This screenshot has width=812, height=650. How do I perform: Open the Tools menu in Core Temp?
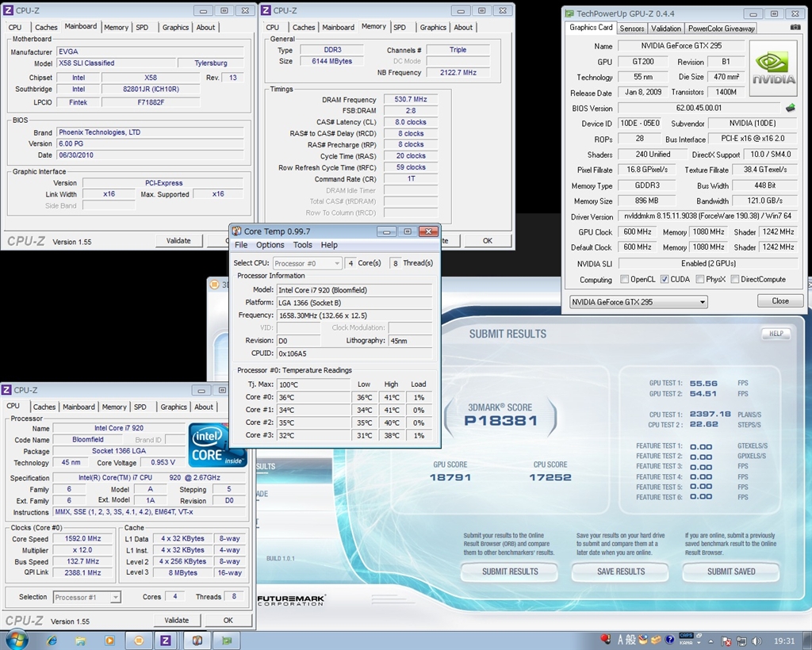click(302, 245)
